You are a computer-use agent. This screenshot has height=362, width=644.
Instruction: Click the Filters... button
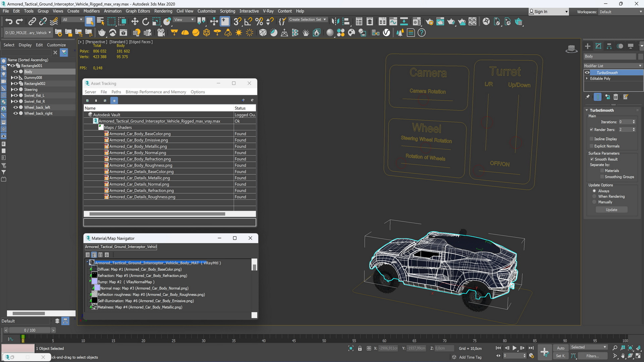(592, 356)
